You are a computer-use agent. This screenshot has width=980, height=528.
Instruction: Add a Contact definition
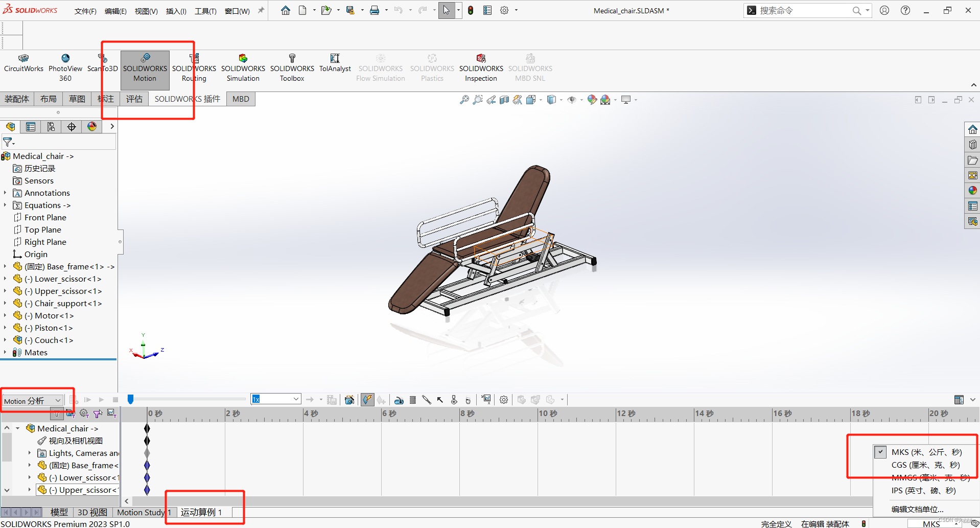coord(454,400)
